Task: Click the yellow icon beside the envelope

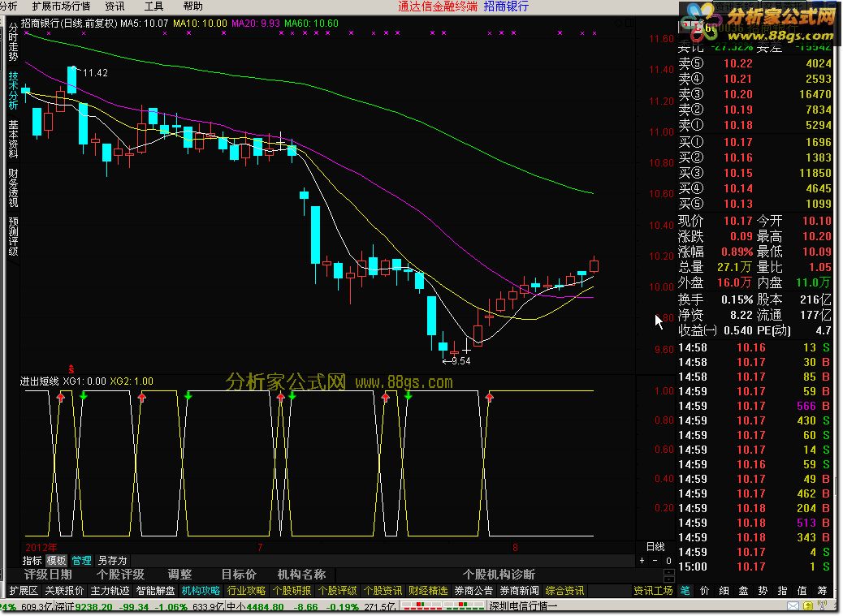Action: point(807,606)
